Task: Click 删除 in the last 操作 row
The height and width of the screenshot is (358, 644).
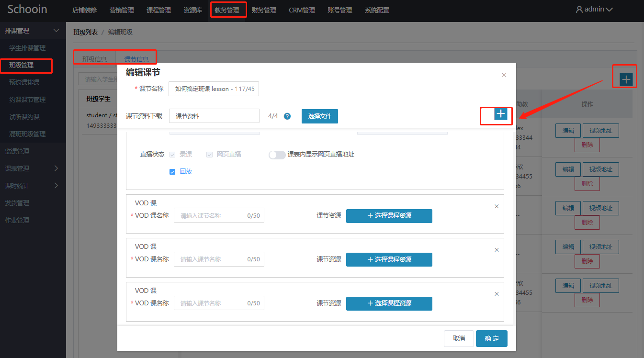Action: click(x=587, y=300)
